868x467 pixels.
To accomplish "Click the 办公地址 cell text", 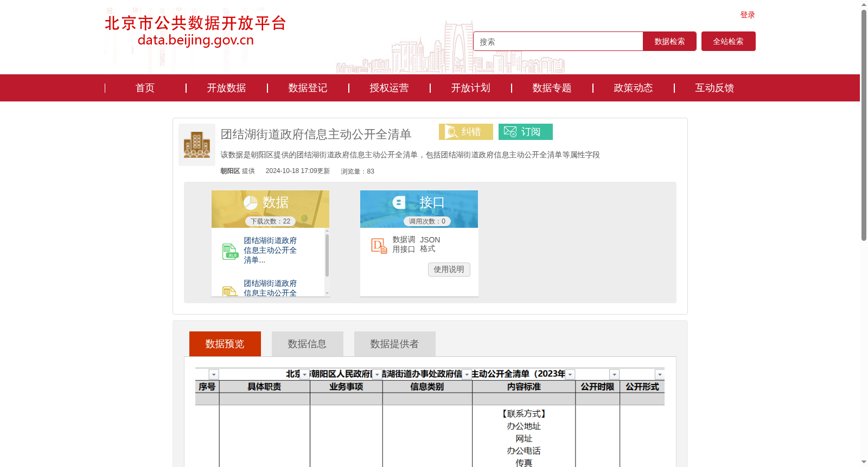I will [524, 426].
